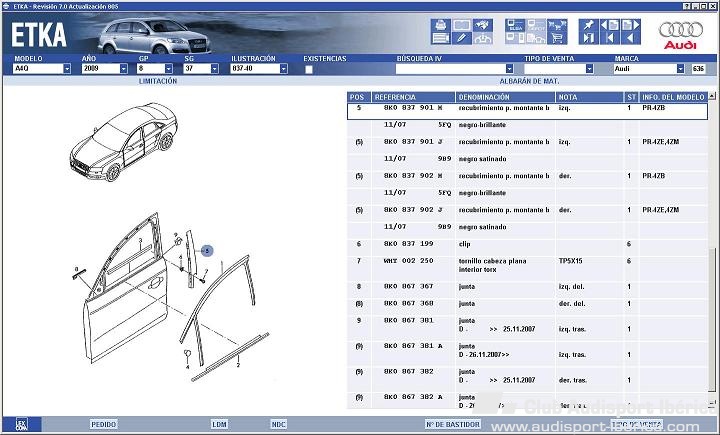Click the POS column header
Image resolution: width=720 pixels, height=435 pixels.
[357, 97]
